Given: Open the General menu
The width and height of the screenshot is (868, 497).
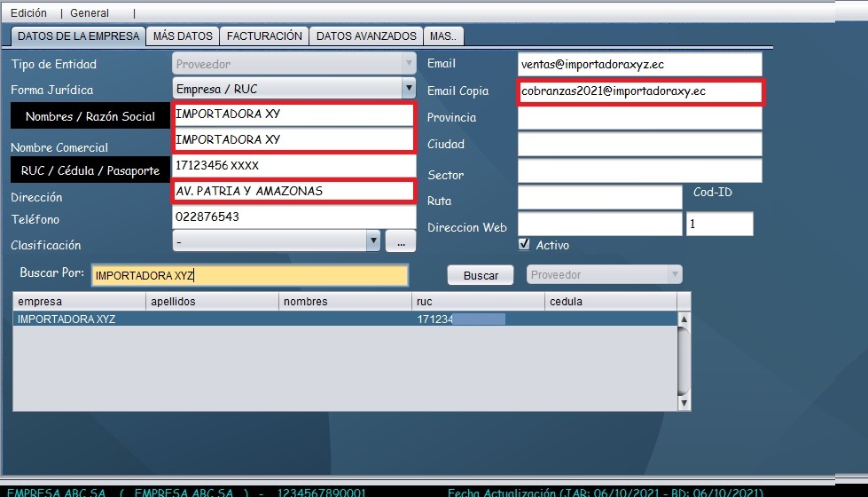Looking at the screenshot, I should click(89, 13).
